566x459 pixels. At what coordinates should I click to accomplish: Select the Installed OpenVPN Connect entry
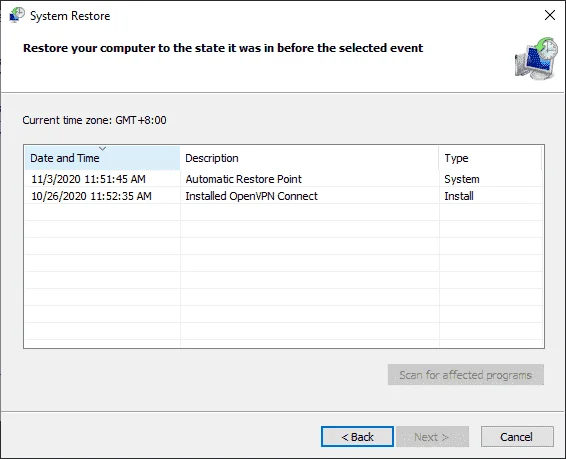(251, 196)
